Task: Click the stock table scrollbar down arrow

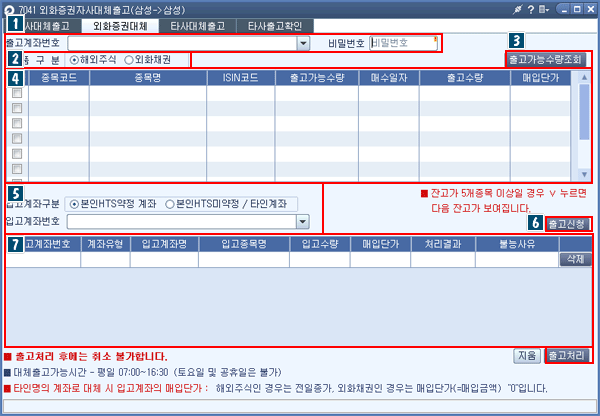Action: pyautogui.click(x=584, y=174)
